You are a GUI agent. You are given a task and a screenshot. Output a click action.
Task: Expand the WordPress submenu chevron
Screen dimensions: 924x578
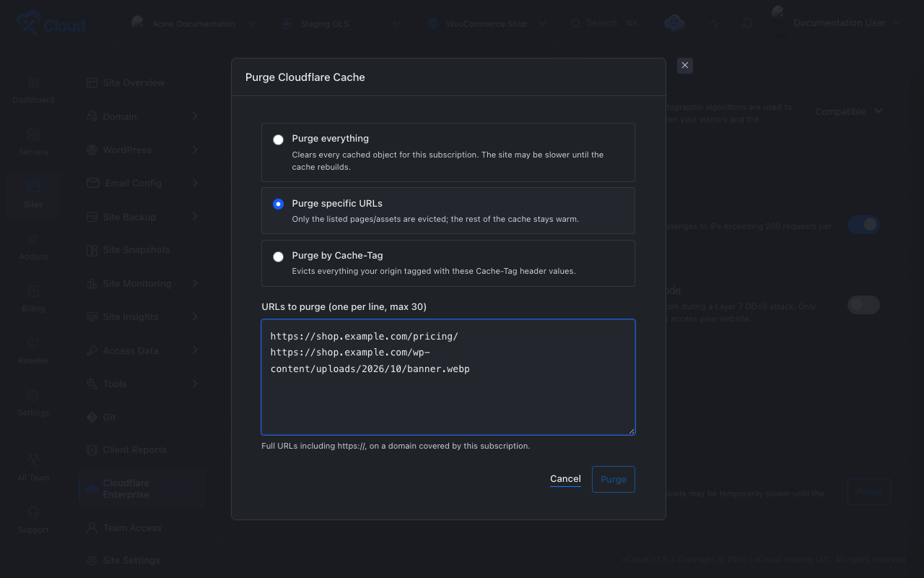(195, 150)
